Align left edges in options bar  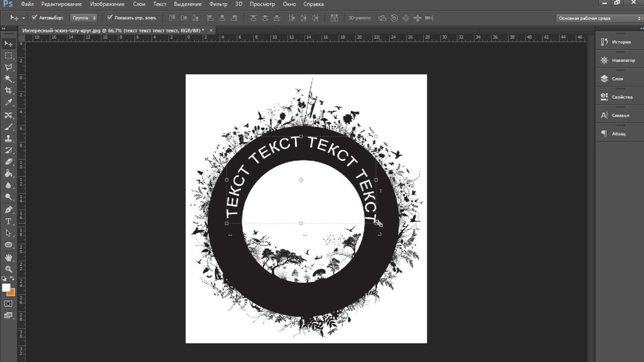tap(210, 18)
